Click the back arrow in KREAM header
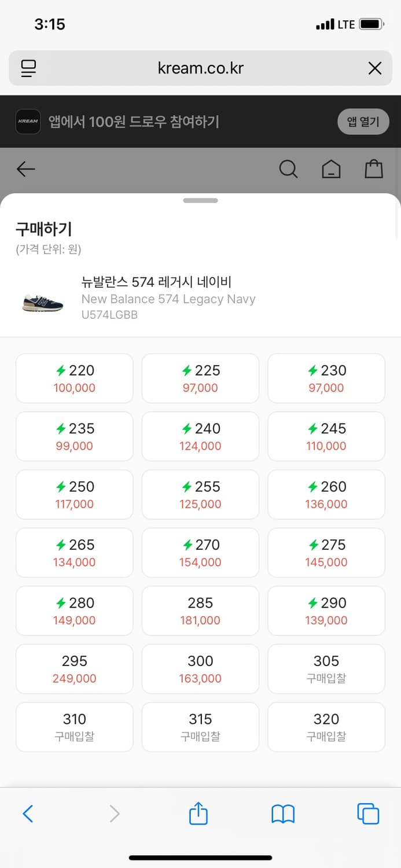Image resolution: width=401 pixels, height=868 pixels. point(25,169)
